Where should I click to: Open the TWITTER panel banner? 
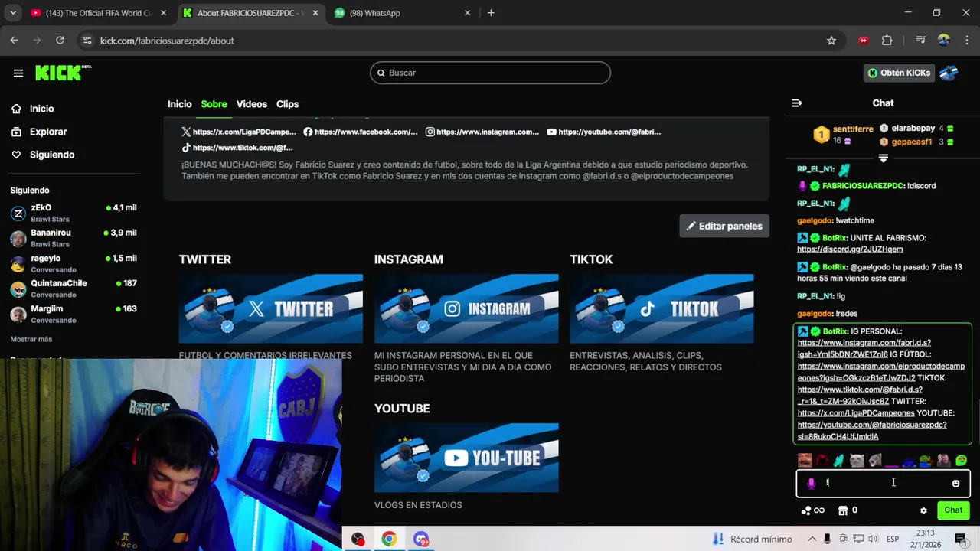[x=271, y=308]
